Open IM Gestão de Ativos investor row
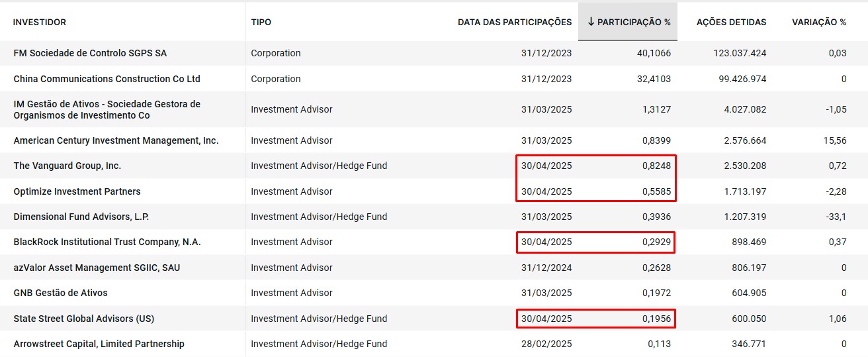 tap(107, 109)
